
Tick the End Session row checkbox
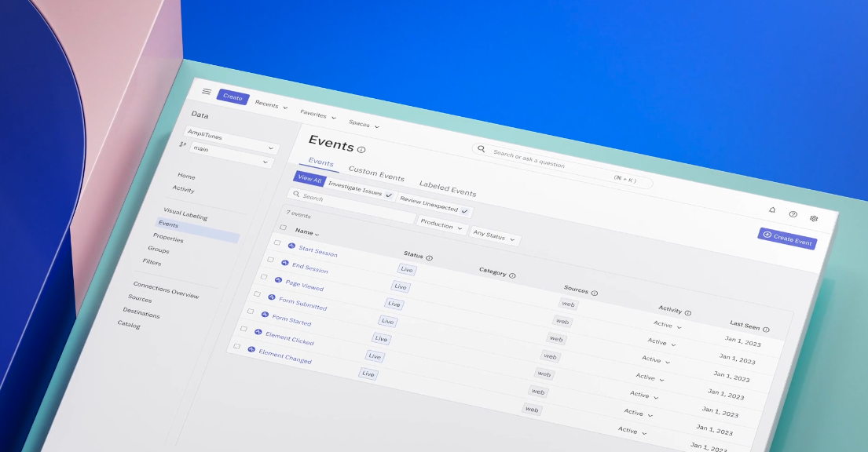pyautogui.click(x=270, y=259)
